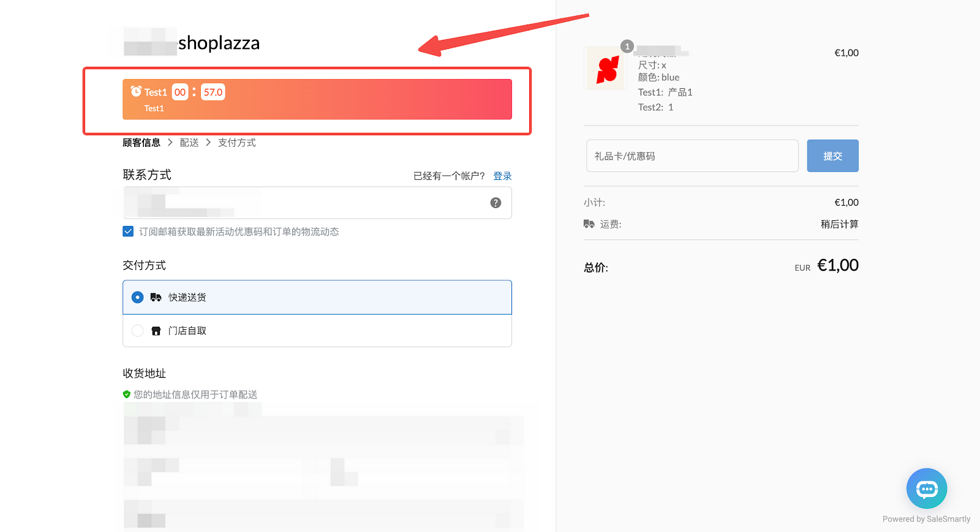Click the alarm clock icon in countdown banner
The image size is (980, 532).
[x=136, y=91]
